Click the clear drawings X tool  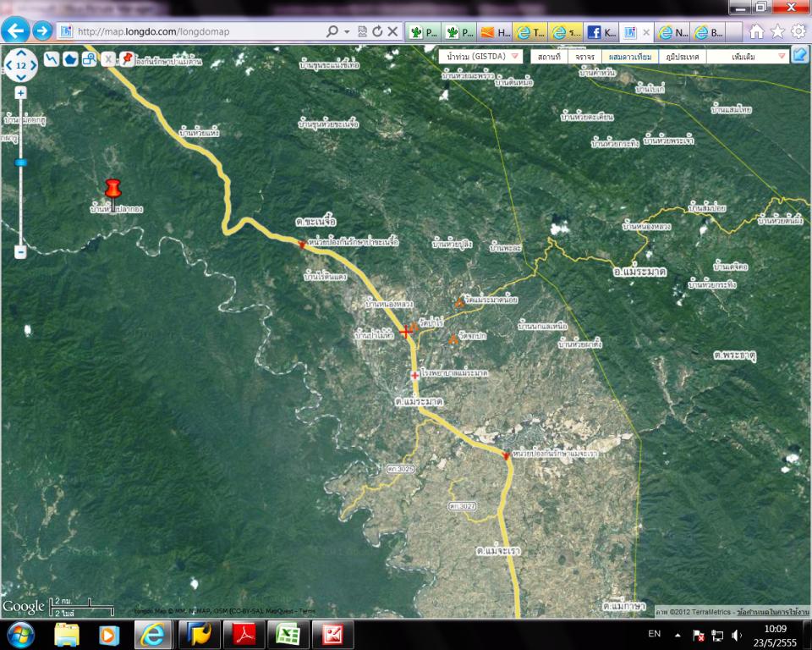click(x=108, y=59)
